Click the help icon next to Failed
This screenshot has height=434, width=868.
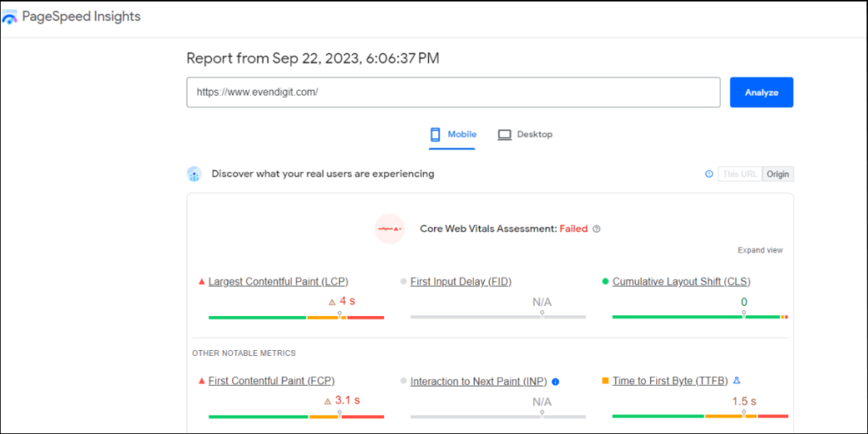(596, 229)
